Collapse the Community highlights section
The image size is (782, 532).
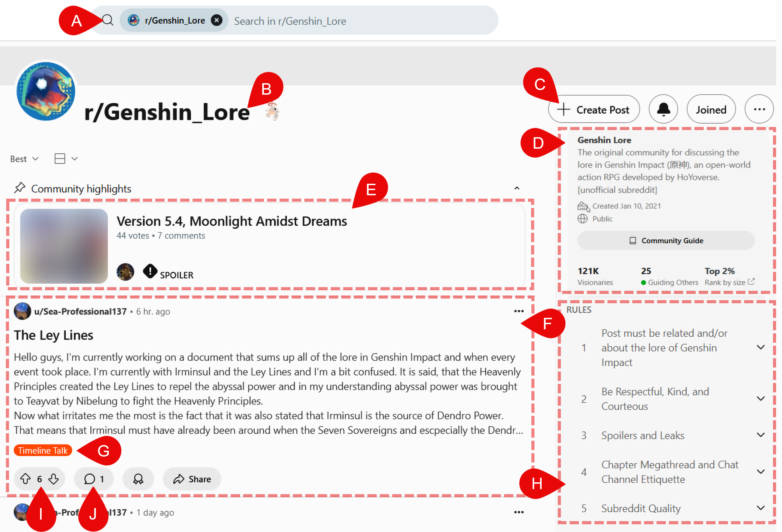pyautogui.click(x=517, y=188)
